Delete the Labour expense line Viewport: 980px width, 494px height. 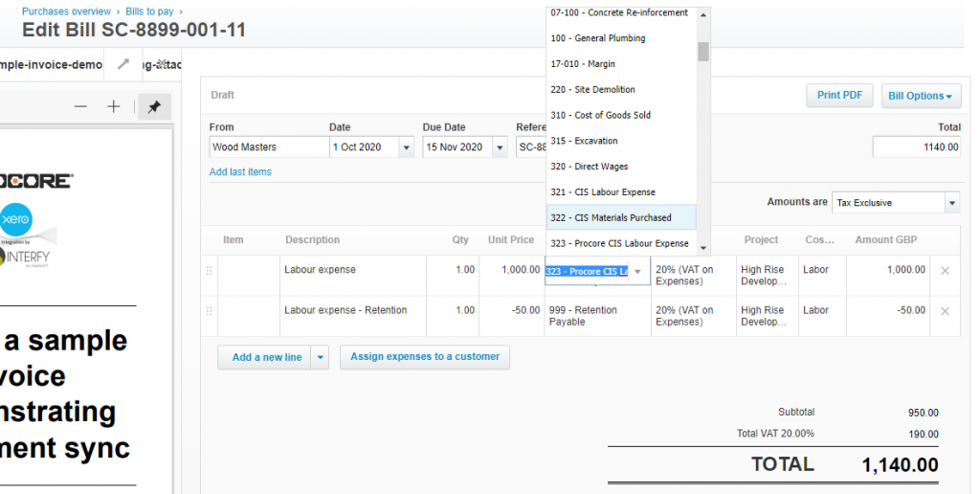point(945,271)
